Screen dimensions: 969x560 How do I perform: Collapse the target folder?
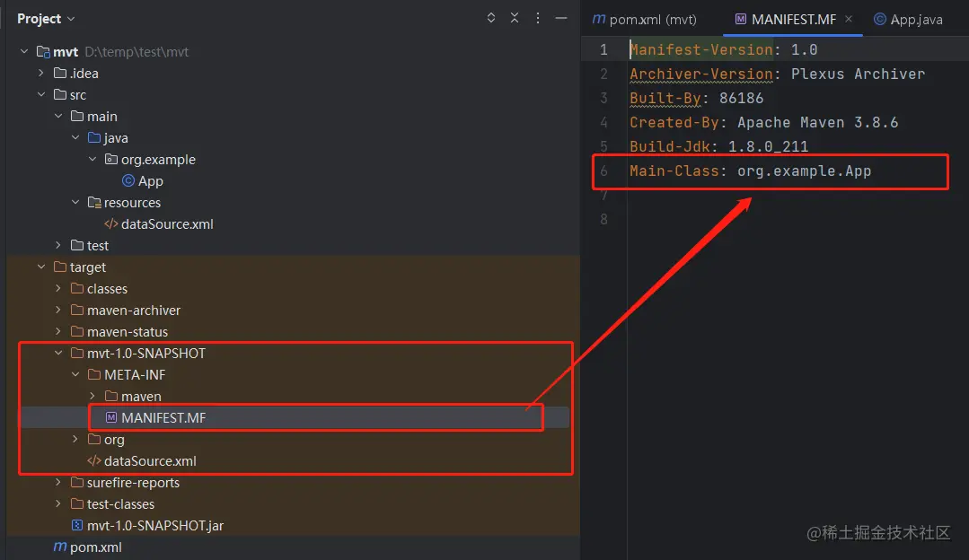pyautogui.click(x=41, y=267)
